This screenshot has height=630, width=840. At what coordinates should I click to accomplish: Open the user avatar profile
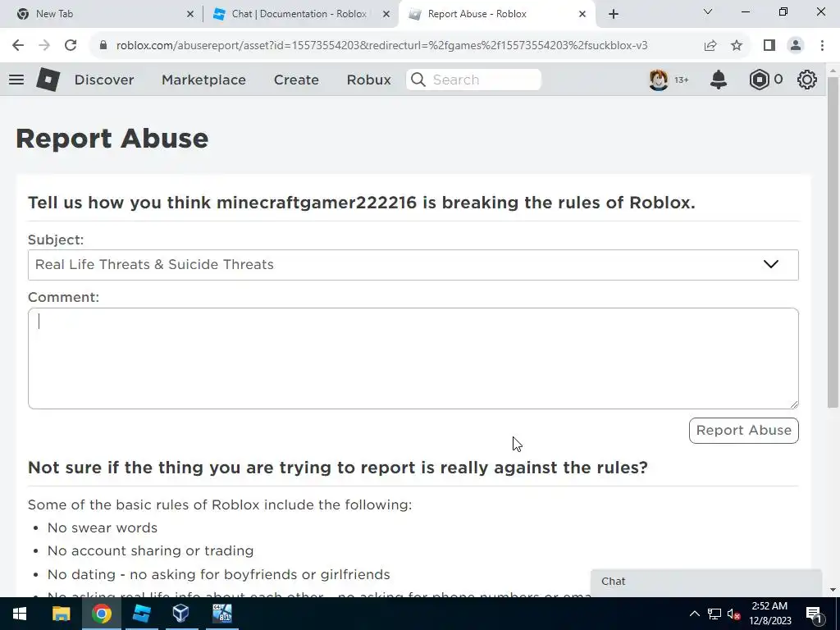pos(659,80)
